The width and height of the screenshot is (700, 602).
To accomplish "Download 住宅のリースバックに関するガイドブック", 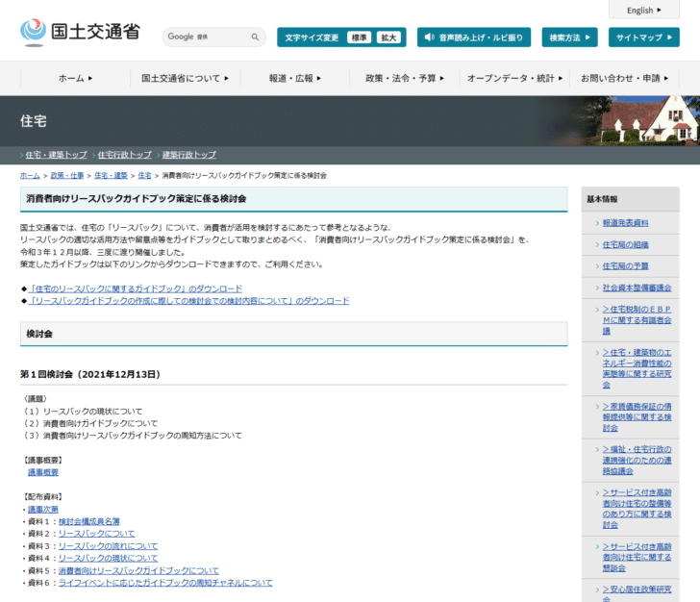I will pos(136,288).
